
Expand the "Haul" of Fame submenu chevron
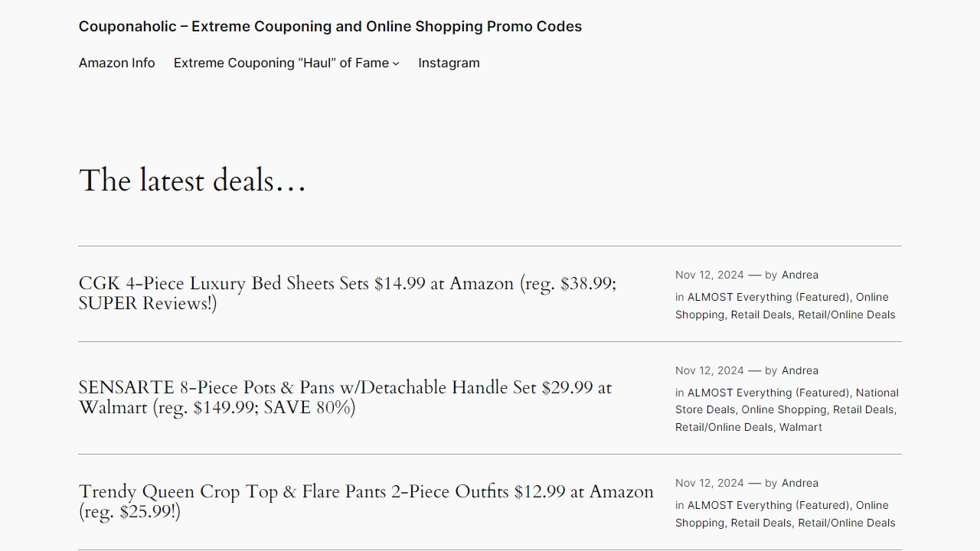tap(396, 64)
